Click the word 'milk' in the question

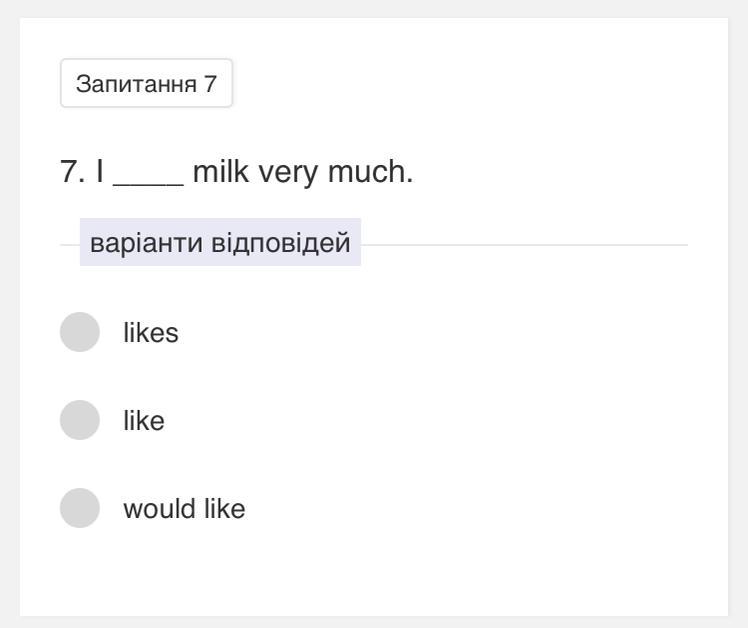(222, 173)
